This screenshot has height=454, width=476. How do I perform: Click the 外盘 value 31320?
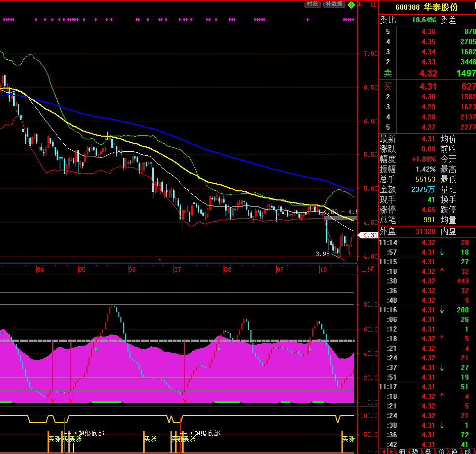click(425, 232)
